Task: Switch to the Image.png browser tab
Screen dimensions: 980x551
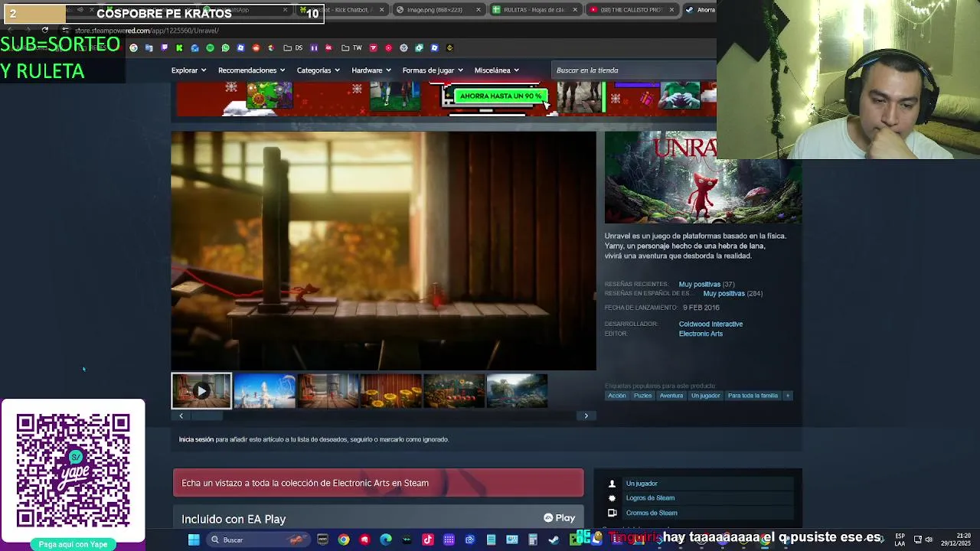Action: 439,10
